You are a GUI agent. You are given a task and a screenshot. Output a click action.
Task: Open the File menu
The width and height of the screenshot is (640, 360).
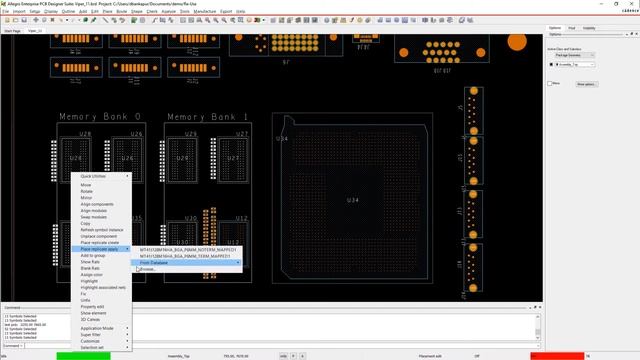point(6,11)
